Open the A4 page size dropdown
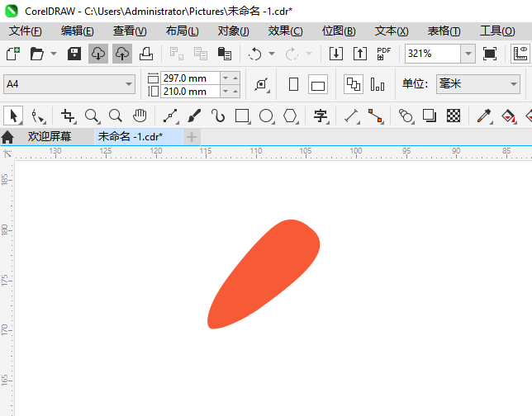This screenshot has width=532, height=416. [69, 84]
